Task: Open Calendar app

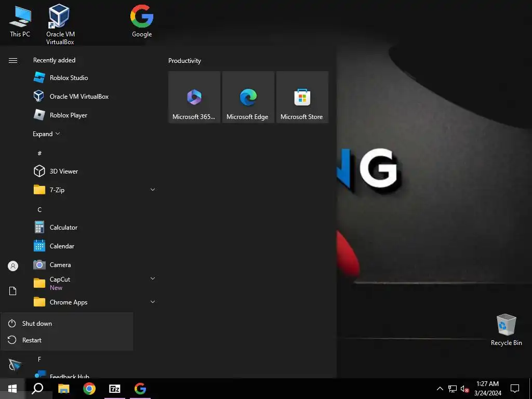Action: coord(94,246)
